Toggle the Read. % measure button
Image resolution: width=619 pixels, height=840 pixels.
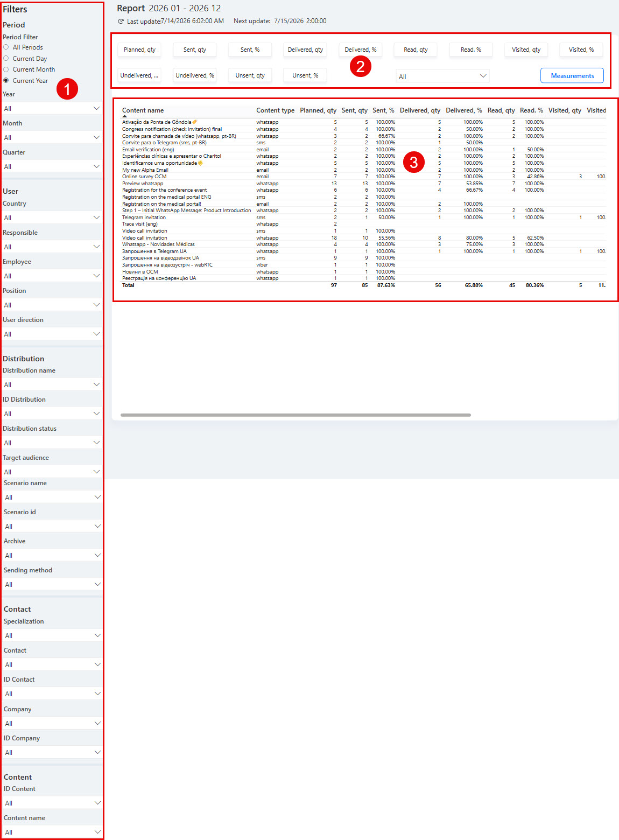tap(471, 50)
